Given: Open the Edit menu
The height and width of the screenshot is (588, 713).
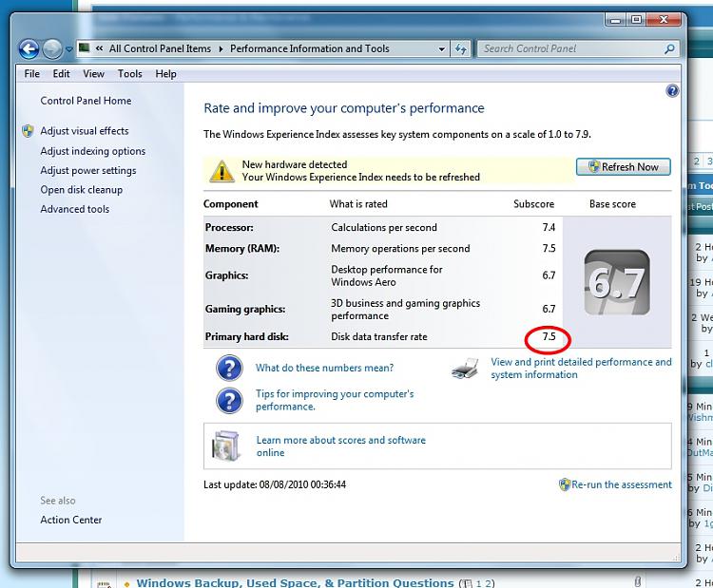Looking at the screenshot, I should tap(62, 73).
